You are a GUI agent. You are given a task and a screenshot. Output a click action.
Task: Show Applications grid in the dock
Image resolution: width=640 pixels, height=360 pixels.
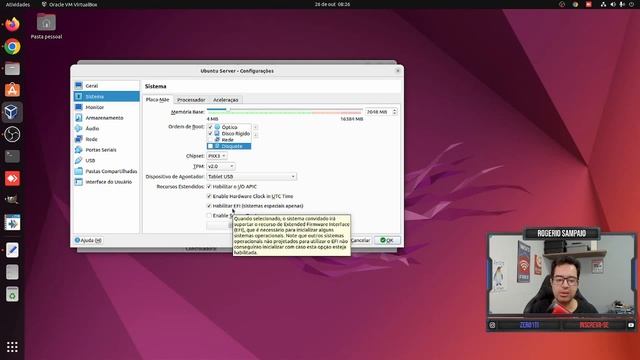(x=12, y=347)
